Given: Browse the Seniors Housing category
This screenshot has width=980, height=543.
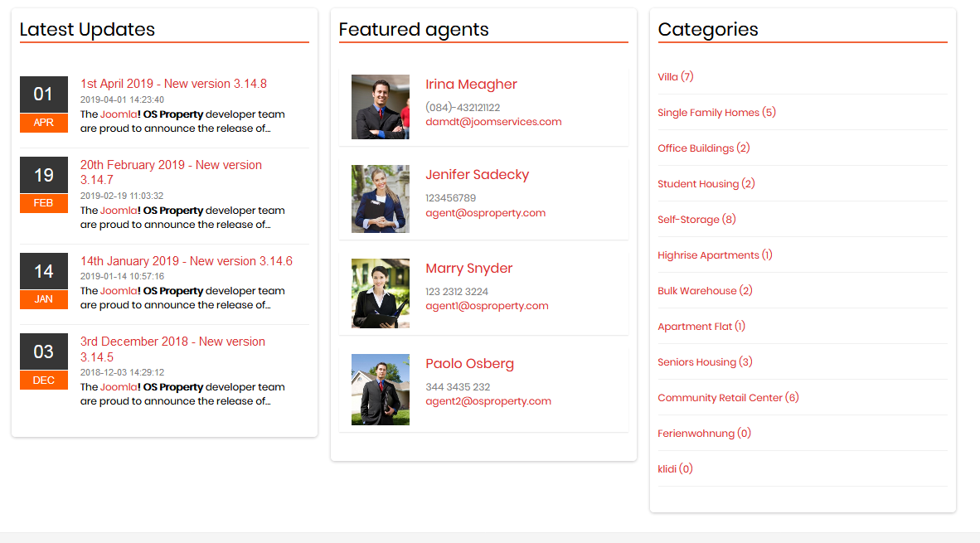Looking at the screenshot, I should click(x=705, y=362).
